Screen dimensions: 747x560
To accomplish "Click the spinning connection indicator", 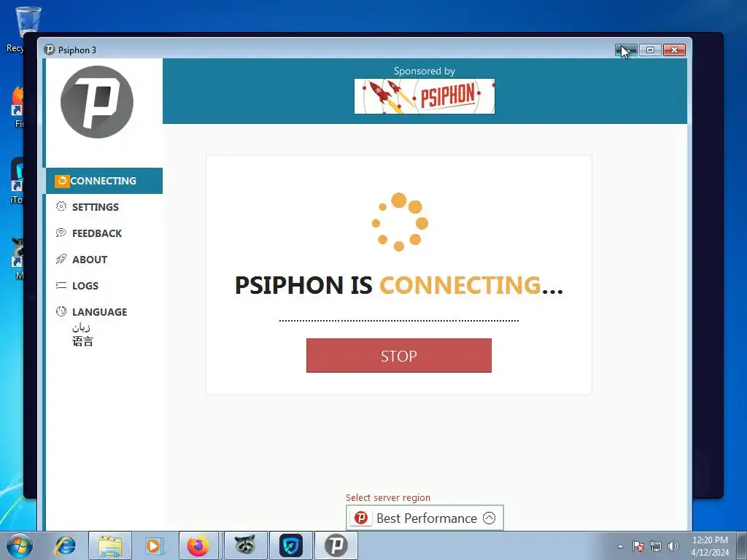I will point(399,222).
